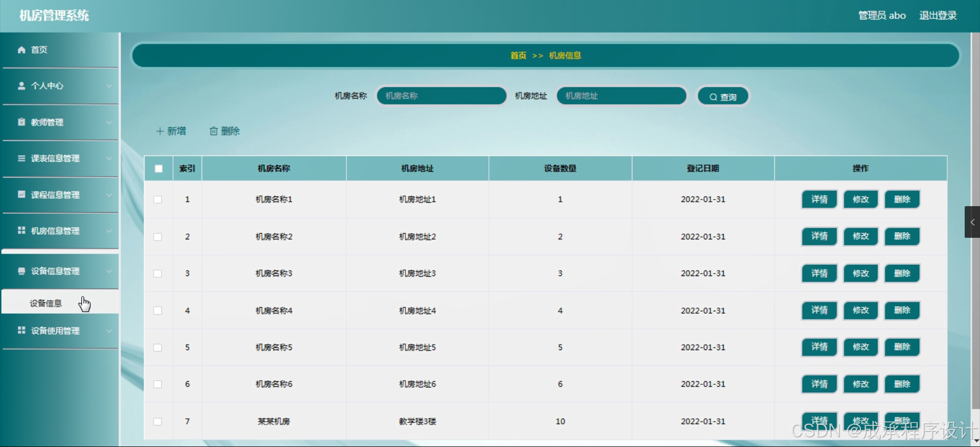The height and width of the screenshot is (447, 980).
Task: Click 详情 for row 机房名称3
Action: tap(819, 273)
